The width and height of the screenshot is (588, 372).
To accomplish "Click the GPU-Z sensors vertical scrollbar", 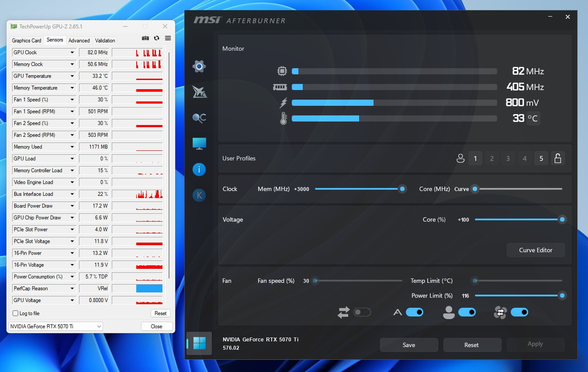I will pos(169,165).
